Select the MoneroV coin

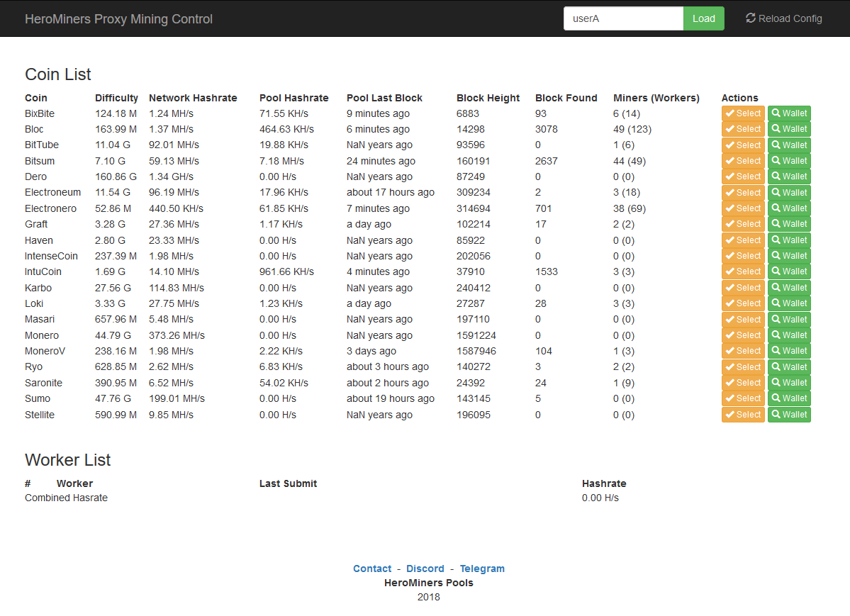743,351
